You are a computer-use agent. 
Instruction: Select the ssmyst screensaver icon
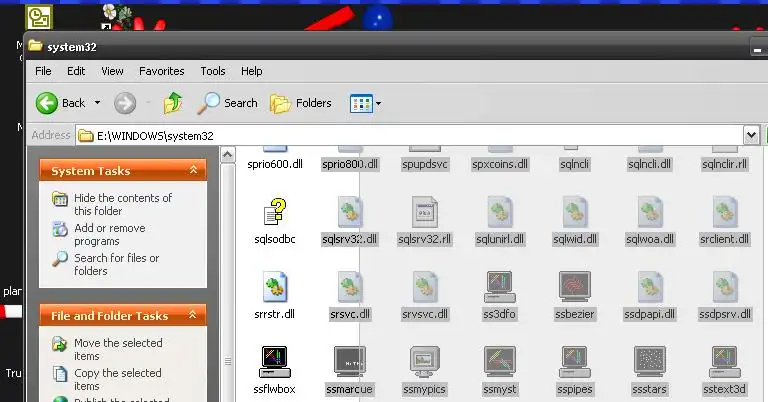500,362
